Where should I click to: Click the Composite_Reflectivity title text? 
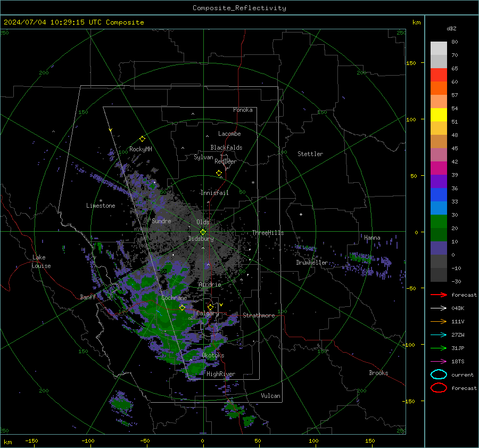pyautogui.click(x=240, y=8)
